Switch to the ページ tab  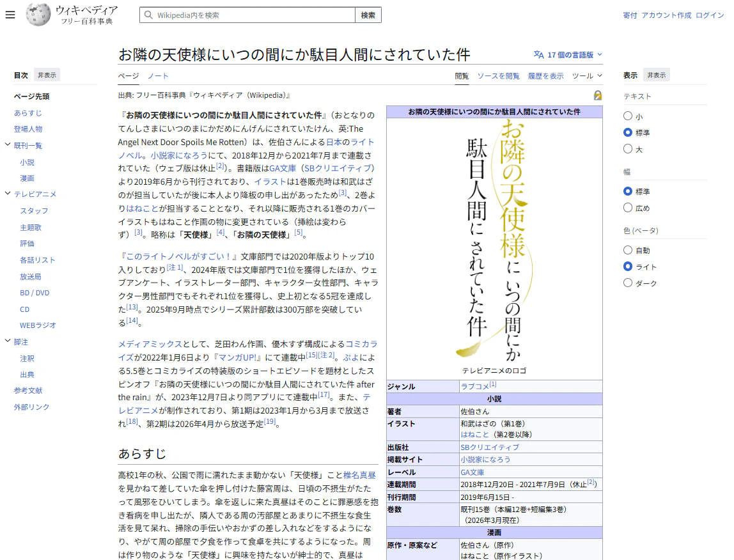[129, 76]
